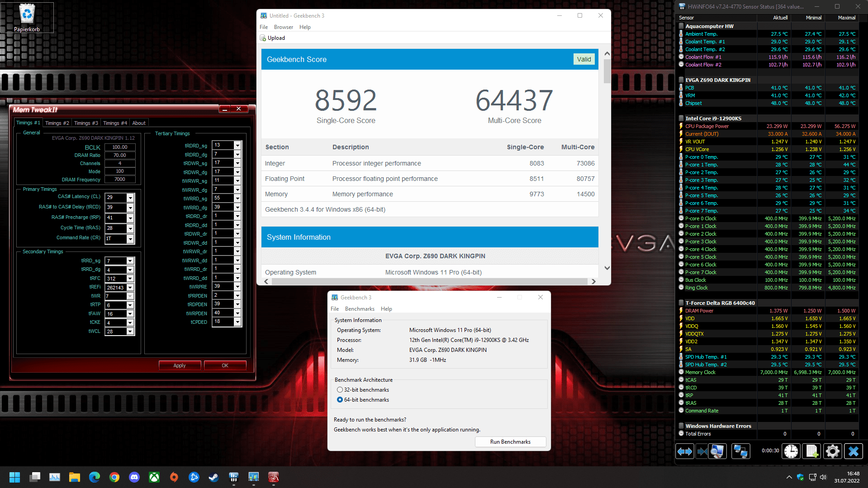Open Cycle Time (tRAS) dropdown
868x488 pixels.
tap(130, 228)
